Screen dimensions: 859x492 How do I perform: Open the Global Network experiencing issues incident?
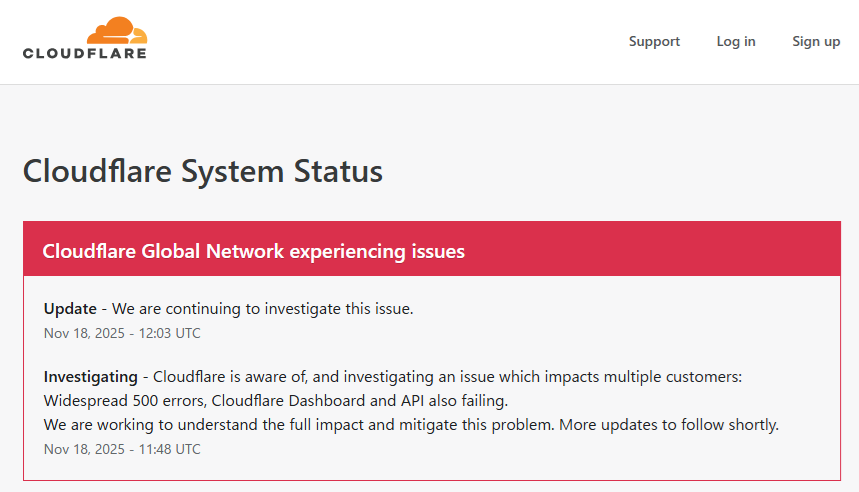[x=253, y=251]
